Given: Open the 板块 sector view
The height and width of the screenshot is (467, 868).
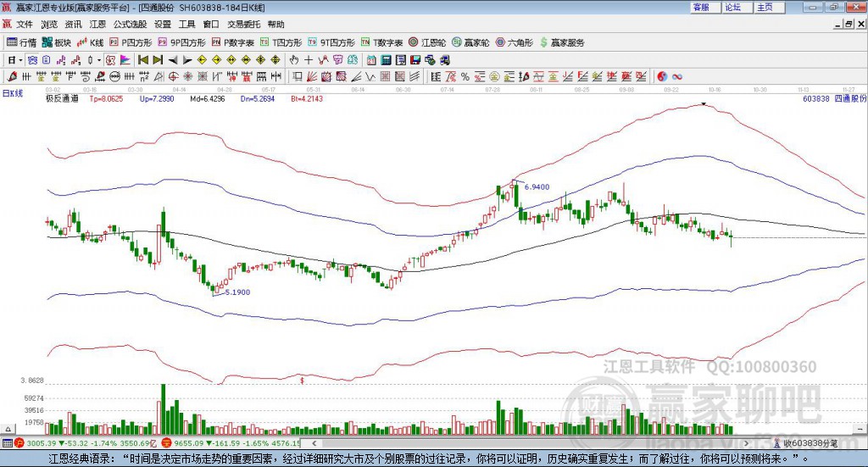Looking at the screenshot, I should click(x=57, y=42).
